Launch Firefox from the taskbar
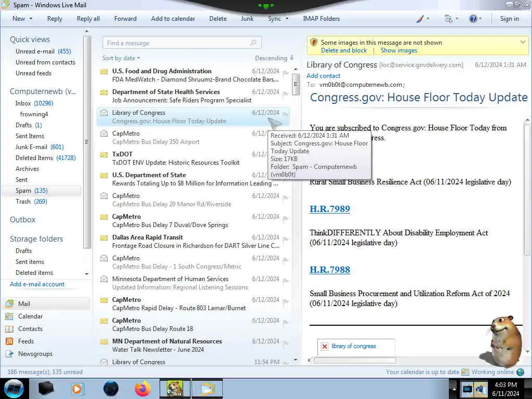 (x=143, y=389)
